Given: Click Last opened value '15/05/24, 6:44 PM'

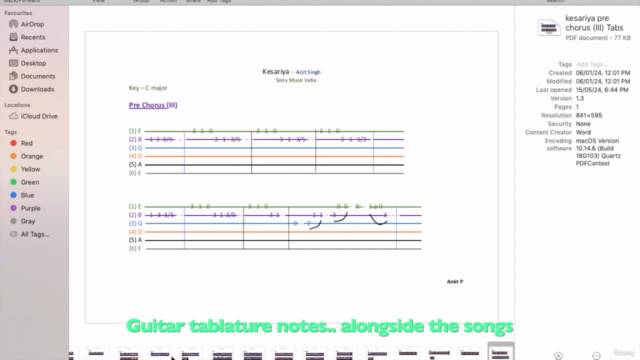Looking at the screenshot, I should pos(602,90).
